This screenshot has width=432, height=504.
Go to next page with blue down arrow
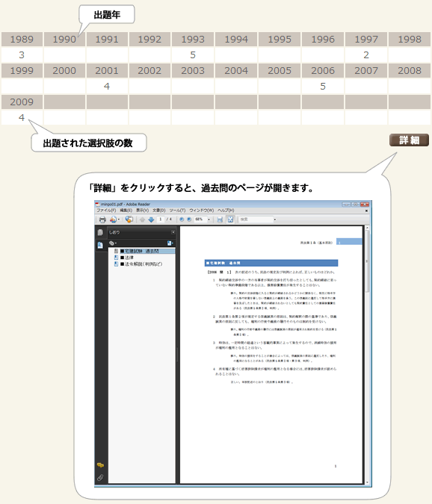click(151, 220)
